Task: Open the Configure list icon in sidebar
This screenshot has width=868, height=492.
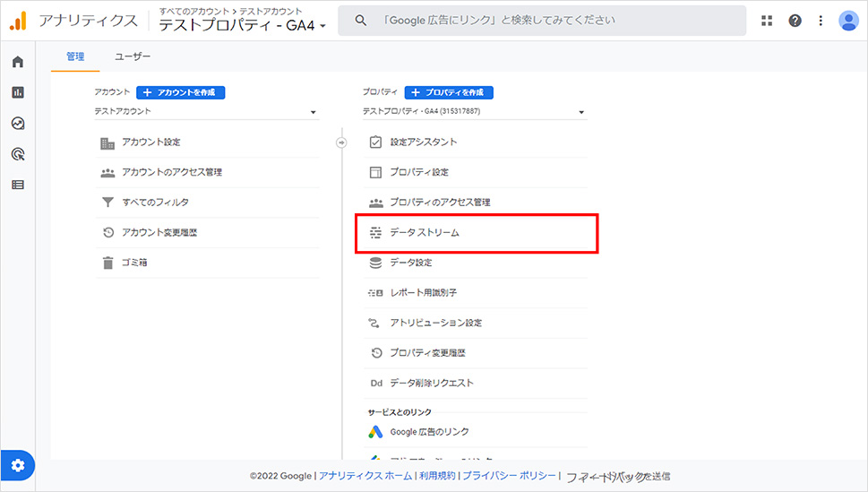Action: coord(18,185)
